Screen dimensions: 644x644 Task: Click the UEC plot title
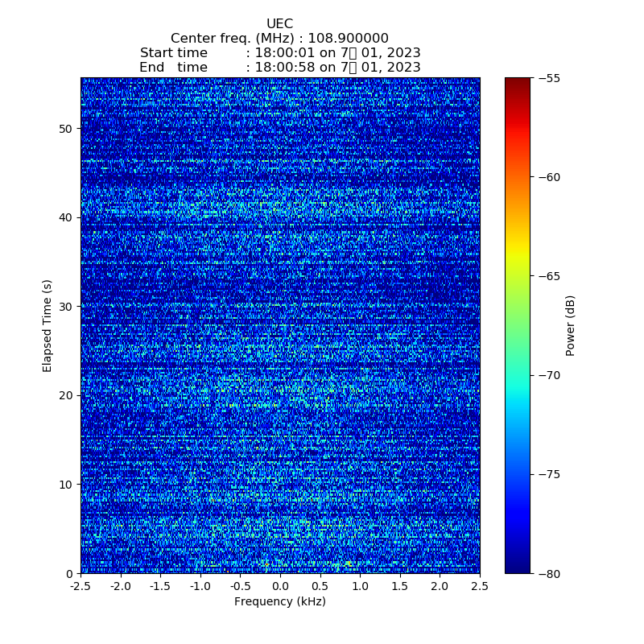pos(279,24)
